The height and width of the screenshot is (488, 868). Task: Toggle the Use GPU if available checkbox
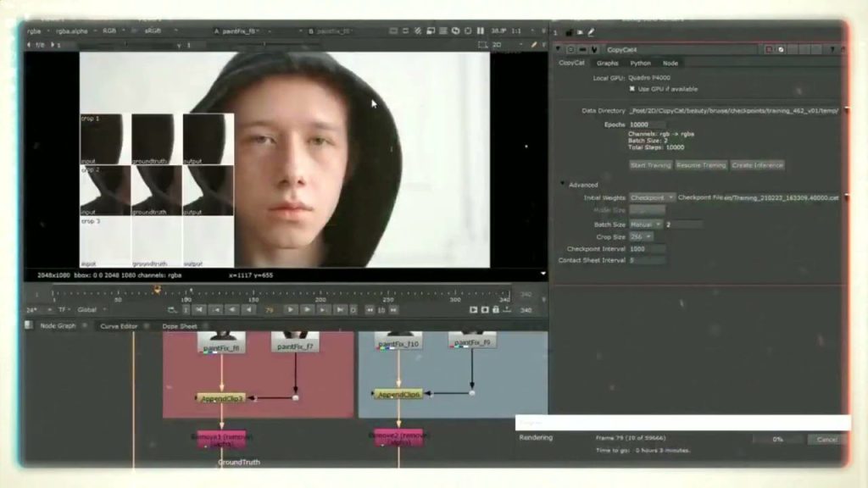click(x=632, y=88)
